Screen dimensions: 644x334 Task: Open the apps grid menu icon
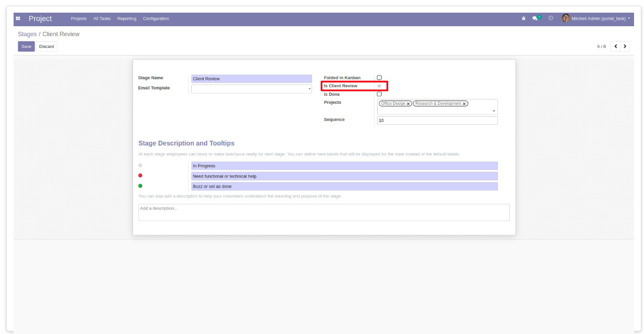[x=18, y=19]
